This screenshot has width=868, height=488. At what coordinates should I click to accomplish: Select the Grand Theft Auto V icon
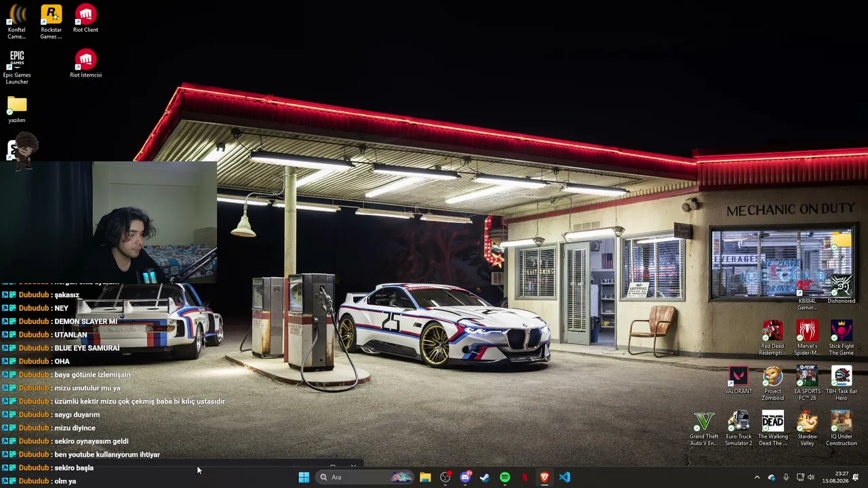coord(704,429)
